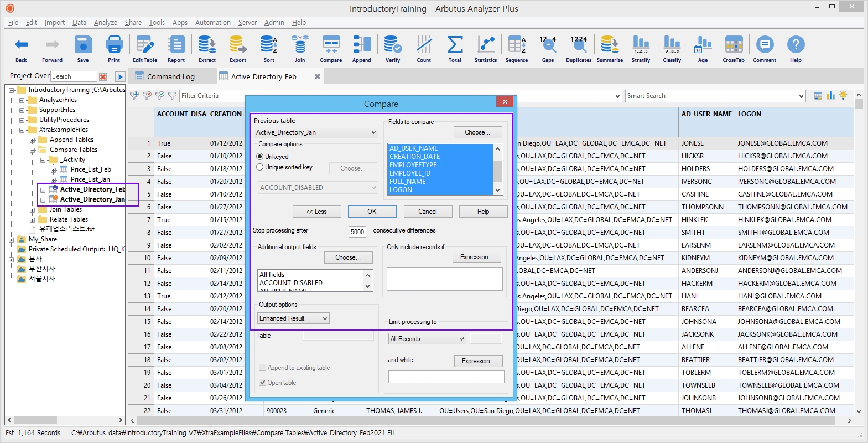The width and height of the screenshot is (868, 443).
Task: Click OK in the Compare dialog
Action: pyautogui.click(x=372, y=212)
